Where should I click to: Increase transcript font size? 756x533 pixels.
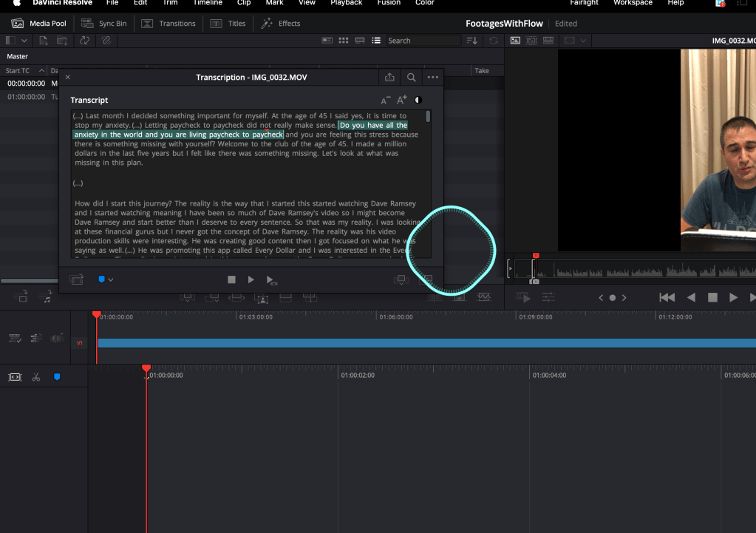point(401,100)
